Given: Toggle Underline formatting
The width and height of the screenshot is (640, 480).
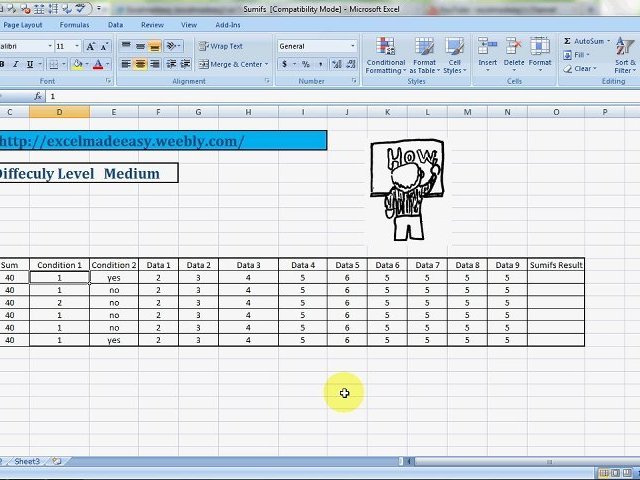Looking at the screenshot, I should [30, 64].
